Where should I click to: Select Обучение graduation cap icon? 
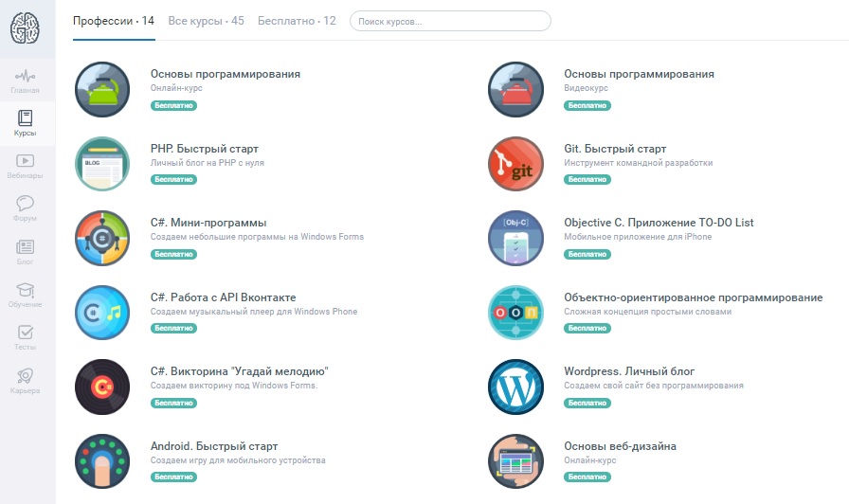click(26, 295)
